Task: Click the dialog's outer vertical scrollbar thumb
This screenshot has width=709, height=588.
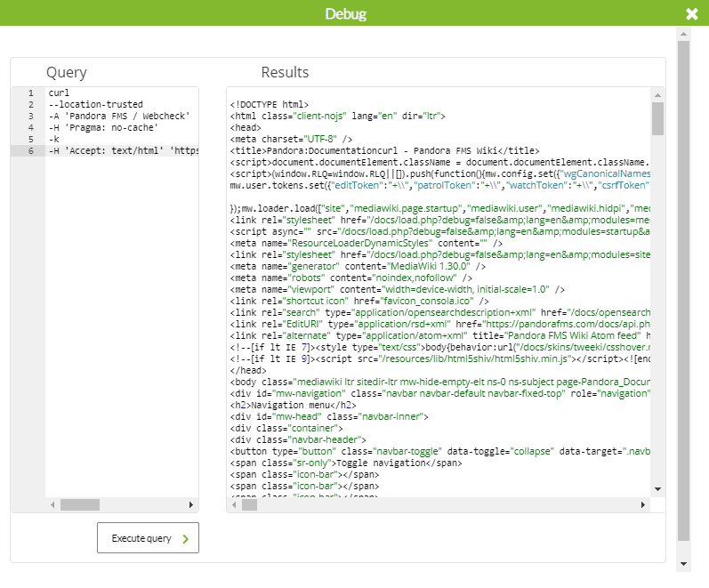Action: [684, 291]
